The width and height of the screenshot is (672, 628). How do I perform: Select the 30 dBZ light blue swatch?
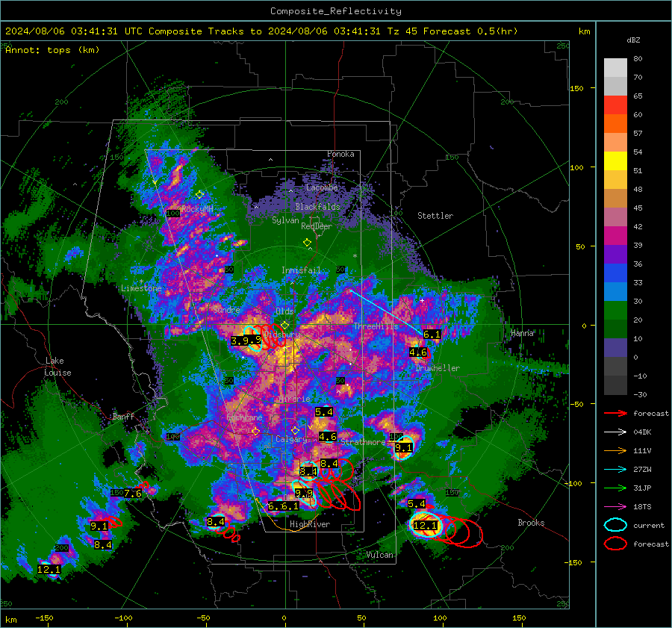[615, 291]
